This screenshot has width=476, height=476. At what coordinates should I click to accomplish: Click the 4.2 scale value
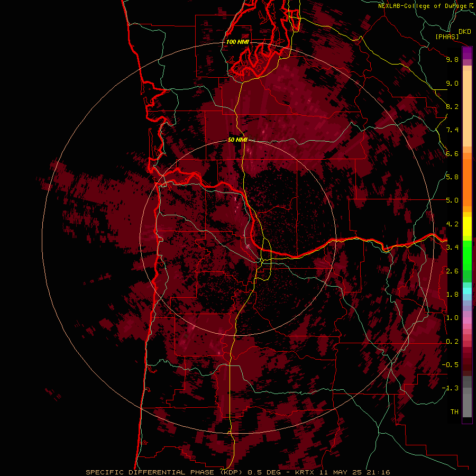452,224
